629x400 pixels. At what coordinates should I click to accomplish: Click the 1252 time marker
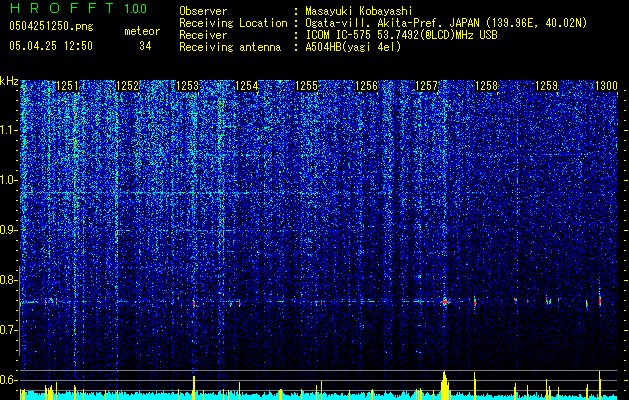coord(127,86)
